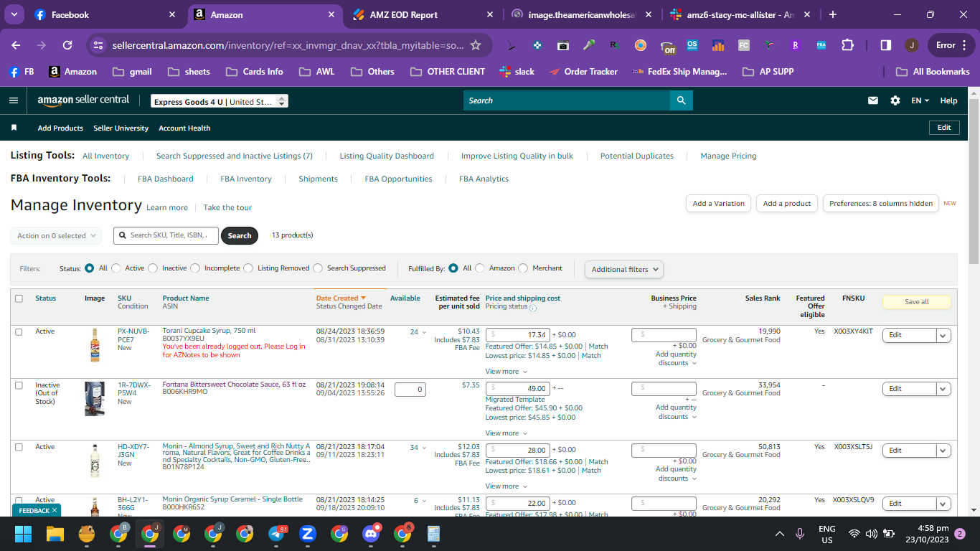The width and height of the screenshot is (980, 551).
Task: Open the Additional filters dropdown
Action: click(x=624, y=269)
